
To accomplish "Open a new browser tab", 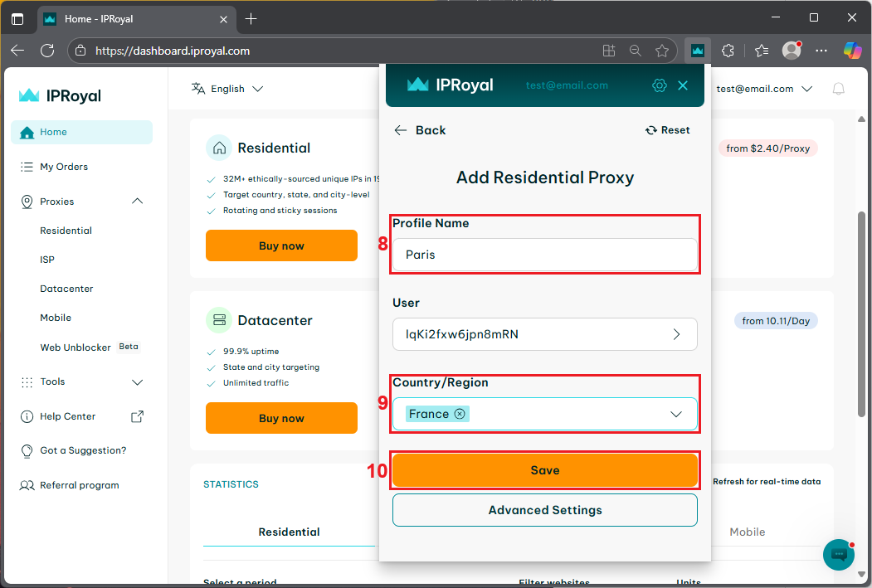I will coord(251,19).
